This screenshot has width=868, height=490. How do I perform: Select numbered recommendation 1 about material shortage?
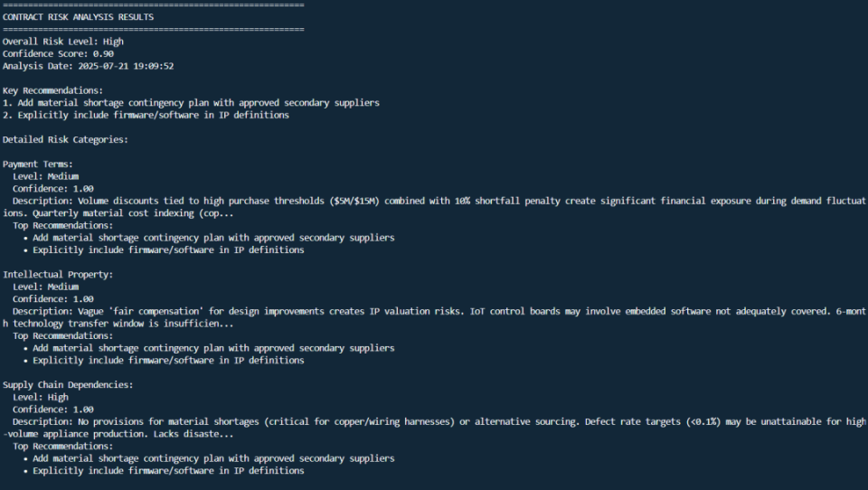click(x=191, y=103)
